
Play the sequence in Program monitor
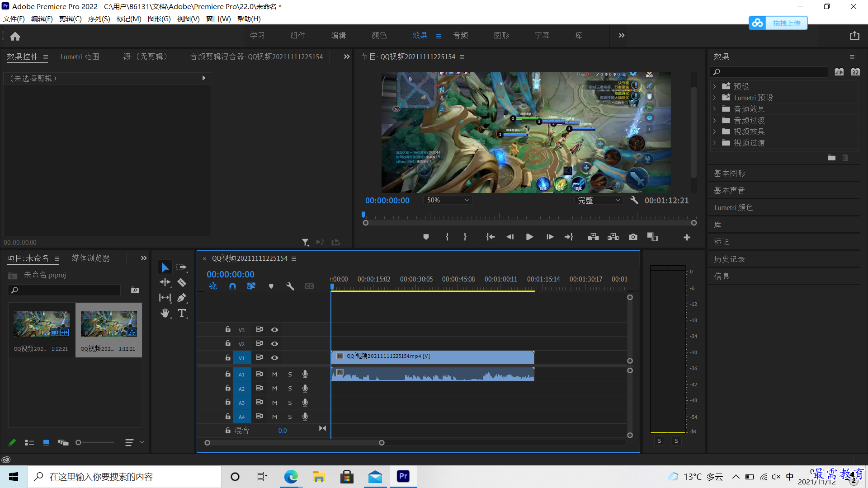[529, 237]
